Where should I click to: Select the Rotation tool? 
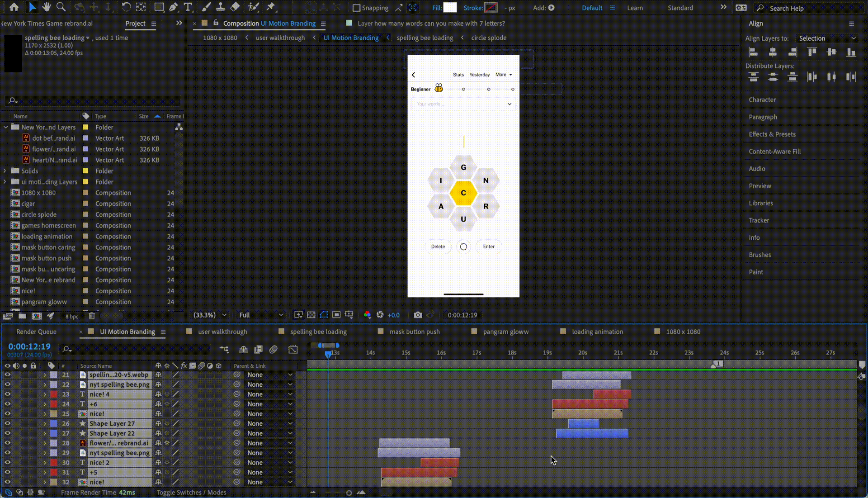(126, 7)
